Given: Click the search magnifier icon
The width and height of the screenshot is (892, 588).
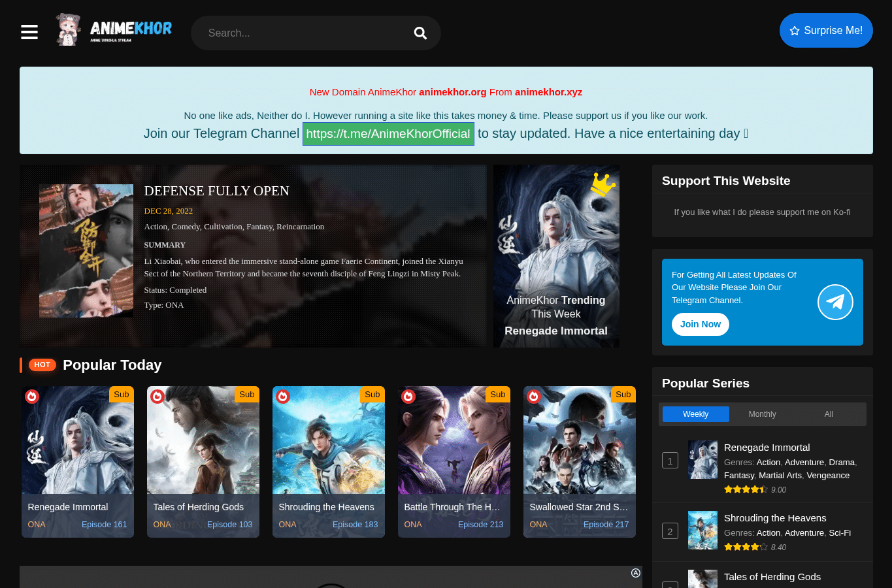Looking at the screenshot, I should coord(420,33).
